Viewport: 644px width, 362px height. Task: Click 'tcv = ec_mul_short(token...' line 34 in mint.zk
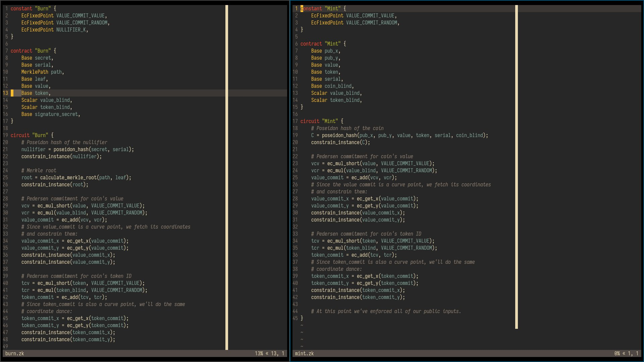(373, 241)
